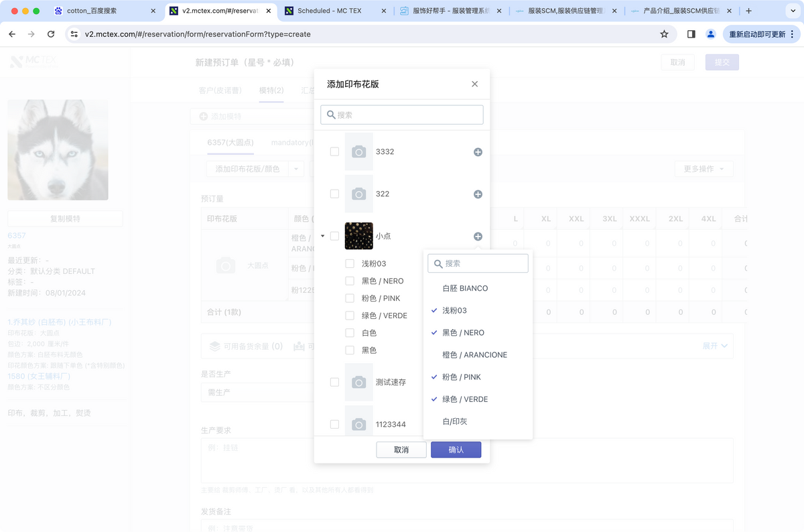Open the Chrome profile icon

711,34
